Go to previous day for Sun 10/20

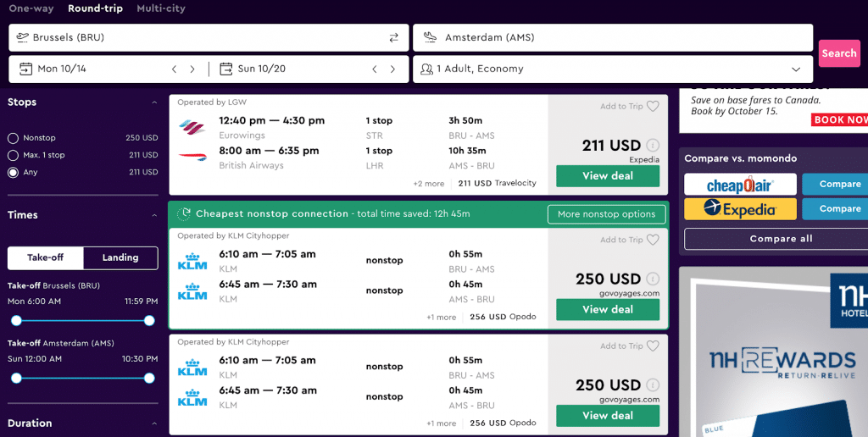click(374, 69)
